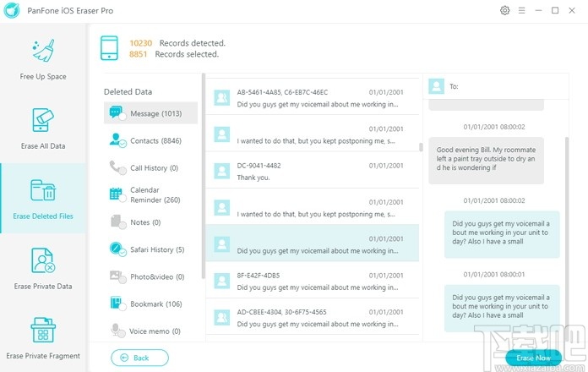
Task: Toggle Voice memo (0) checkbox
Action: (x=122, y=334)
